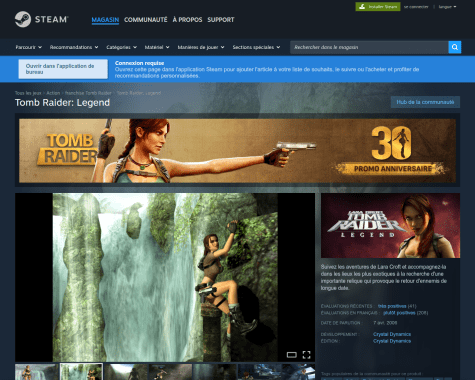The image size is (475, 380).
Task: Open the Tomb Raider 30 Promo Anniversaire banner
Action: (x=237, y=151)
